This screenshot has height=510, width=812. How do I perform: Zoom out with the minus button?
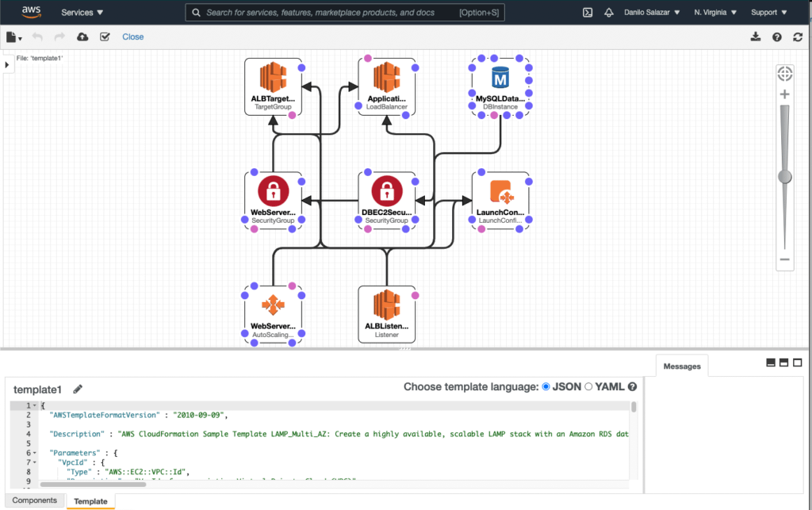click(784, 259)
